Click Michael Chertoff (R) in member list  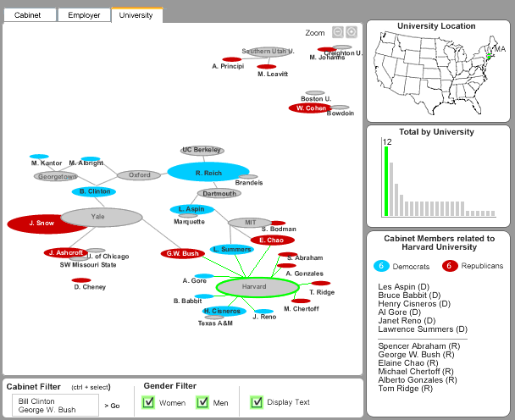(x=416, y=372)
